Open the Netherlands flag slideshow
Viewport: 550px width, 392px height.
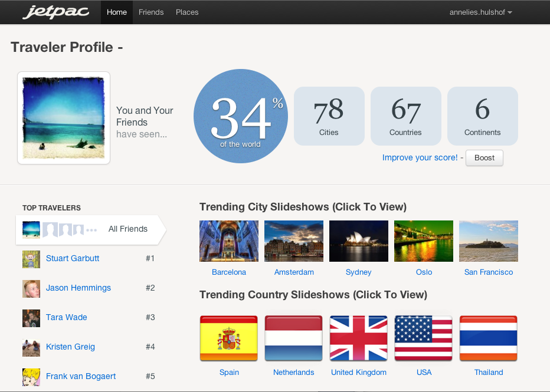click(294, 338)
